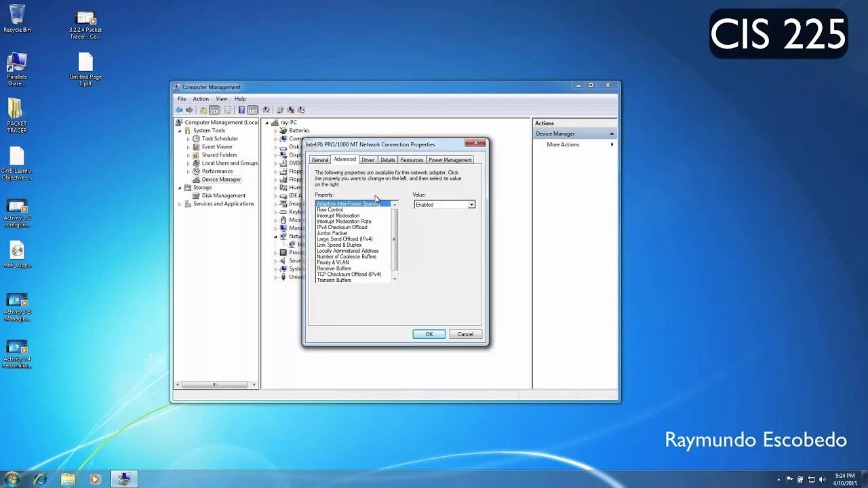Screen dimensions: 868x488
Task: Open the View menu
Action: (x=222, y=99)
